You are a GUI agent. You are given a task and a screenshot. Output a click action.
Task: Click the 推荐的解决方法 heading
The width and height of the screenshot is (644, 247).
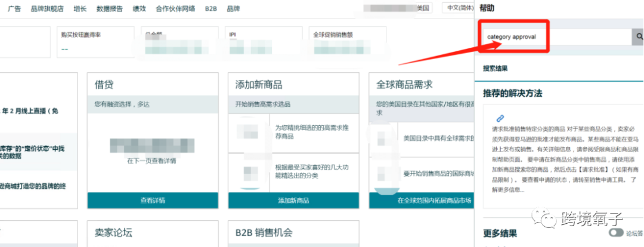point(513,93)
